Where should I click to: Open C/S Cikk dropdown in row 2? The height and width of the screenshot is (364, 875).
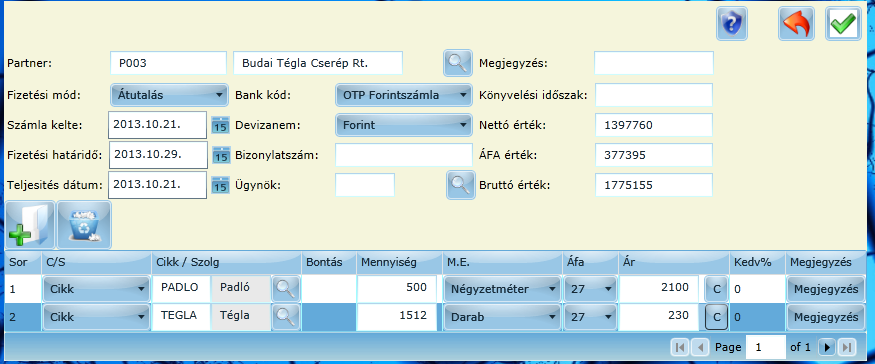[x=96, y=317]
